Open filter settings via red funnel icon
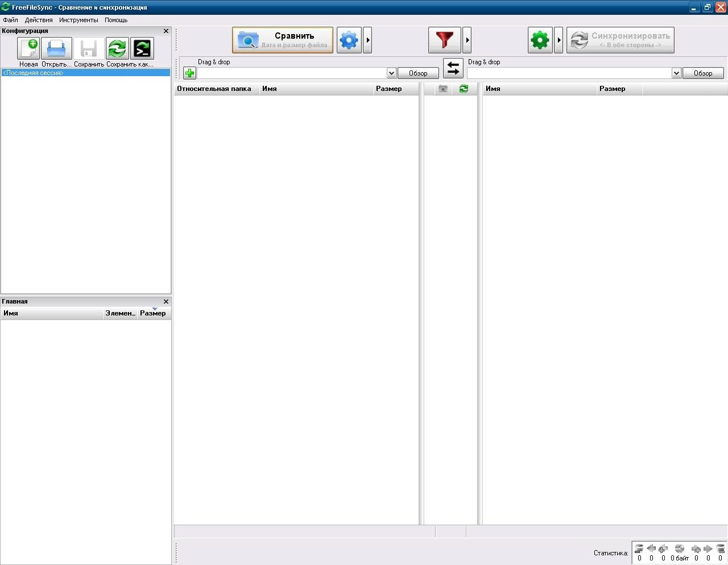The width and height of the screenshot is (728, 565). tap(445, 40)
